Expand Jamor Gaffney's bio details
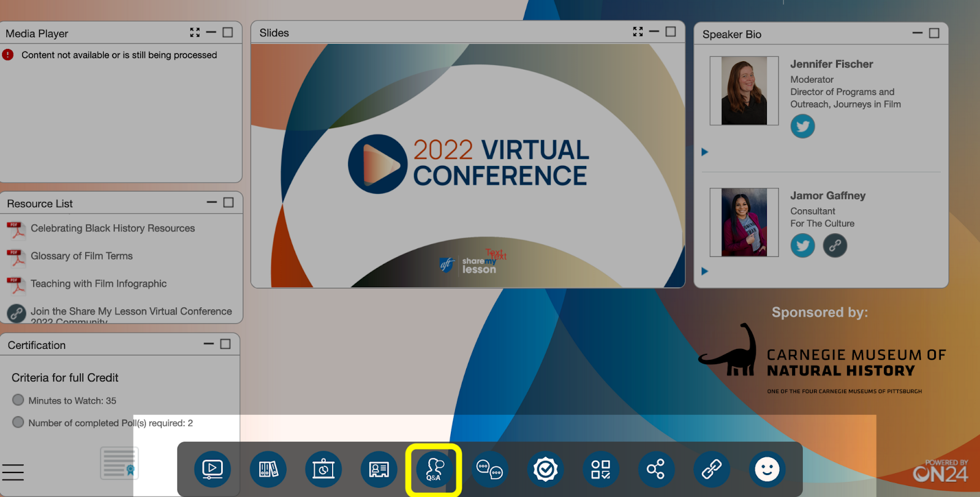 click(704, 271)
